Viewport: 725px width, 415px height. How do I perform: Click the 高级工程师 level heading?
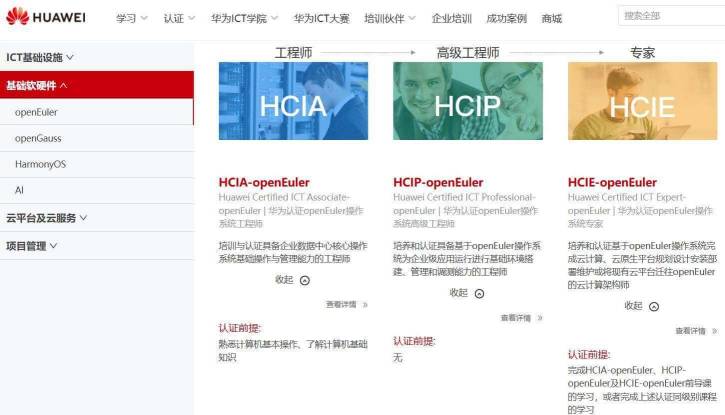point(467,53)
